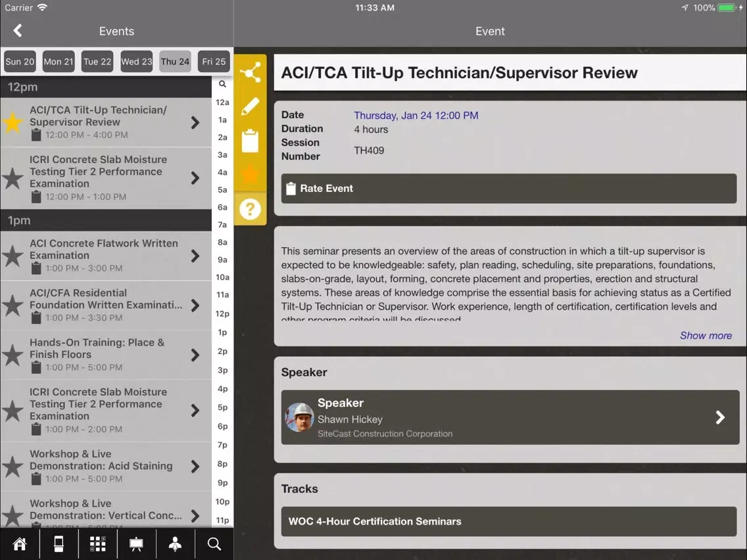Image resolution: width=747 pixels, height=560 pixels.
Task: Unfavorite ACI/TCA Tilt-Up Technician review star
Action: pos(13,122)
